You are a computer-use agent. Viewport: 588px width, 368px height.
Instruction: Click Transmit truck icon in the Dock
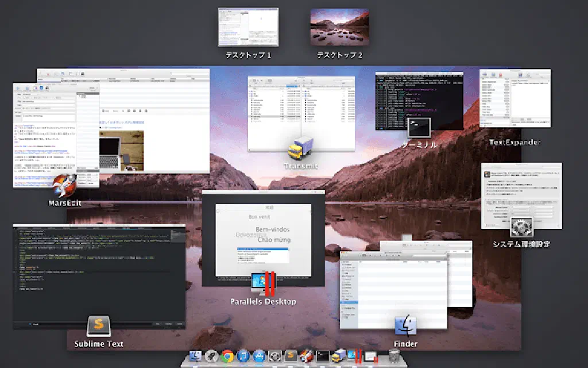click(339, 356)
